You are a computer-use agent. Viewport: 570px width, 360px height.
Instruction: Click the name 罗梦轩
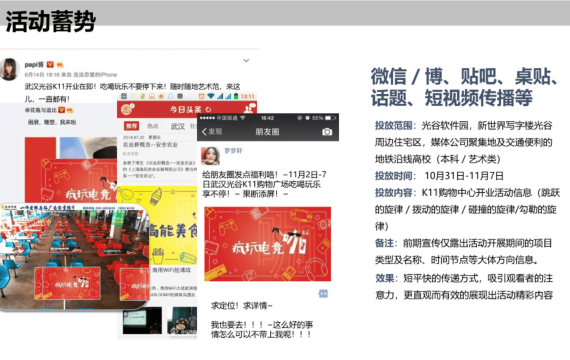click(x=233, y=151)
